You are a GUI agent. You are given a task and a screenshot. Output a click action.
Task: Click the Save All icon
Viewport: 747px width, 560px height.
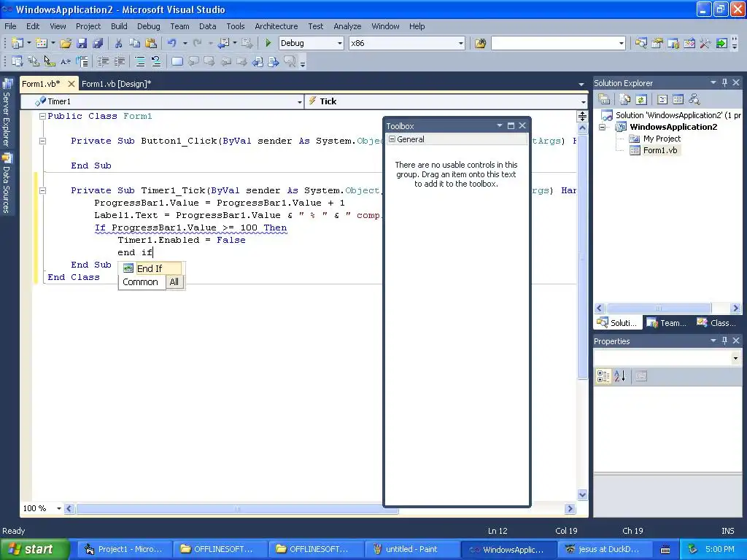[x=98, y=43]
